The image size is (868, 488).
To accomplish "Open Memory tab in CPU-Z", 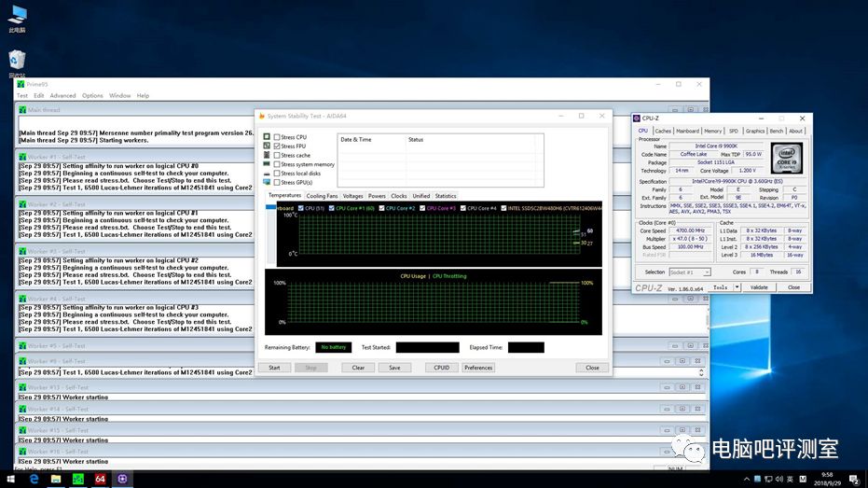I will [x=713, y=132].
